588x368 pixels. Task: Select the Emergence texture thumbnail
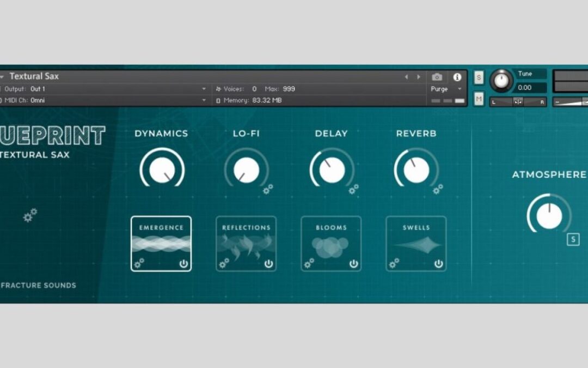[x=161, y=244]
